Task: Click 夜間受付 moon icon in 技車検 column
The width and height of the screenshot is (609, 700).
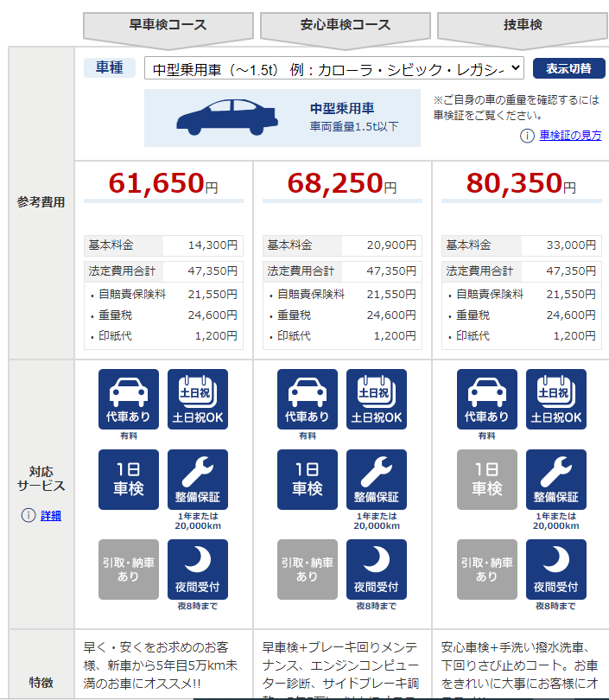Action: (555, 569)
